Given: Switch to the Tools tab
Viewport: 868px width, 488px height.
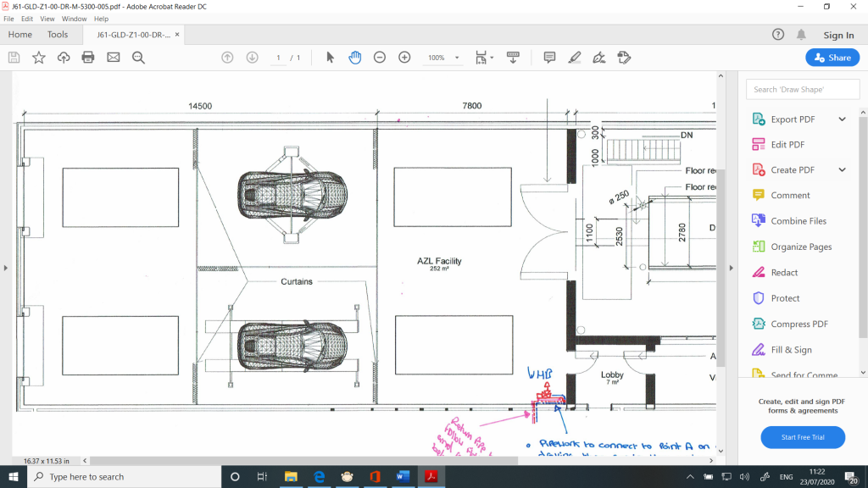Looking at the screenshot, I should click(58, 34).
